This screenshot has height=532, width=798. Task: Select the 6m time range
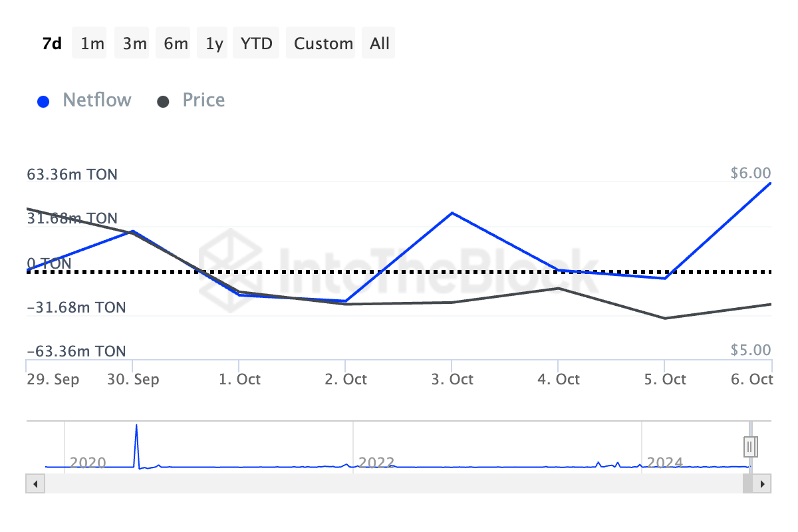[x=176, y=44]
